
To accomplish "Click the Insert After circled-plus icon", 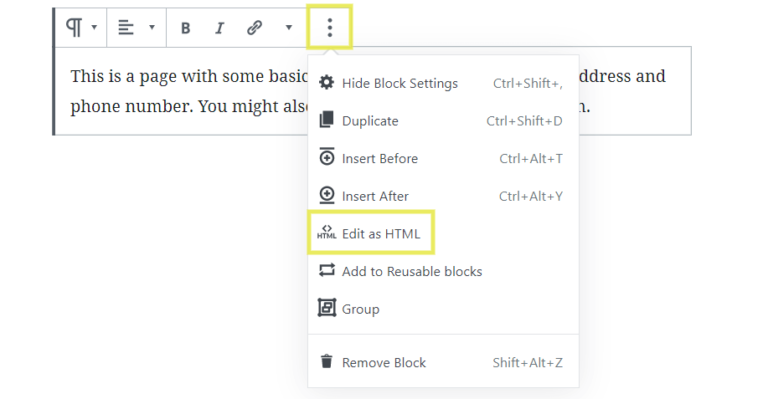I will point(327,195).
